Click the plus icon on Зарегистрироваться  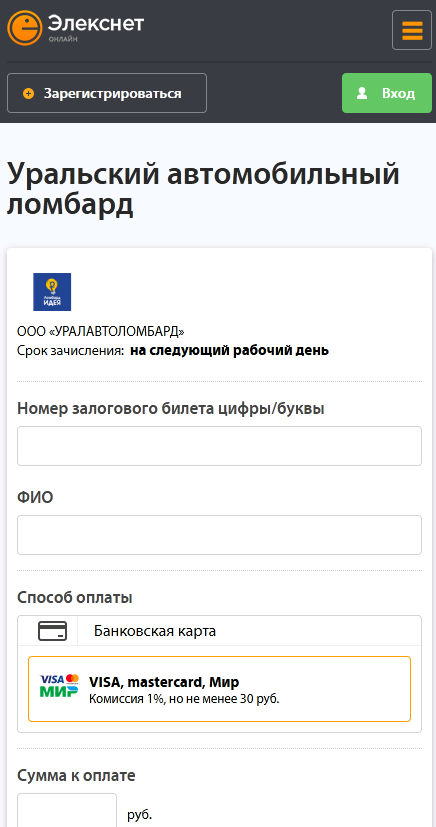click(x=28, y=93)
